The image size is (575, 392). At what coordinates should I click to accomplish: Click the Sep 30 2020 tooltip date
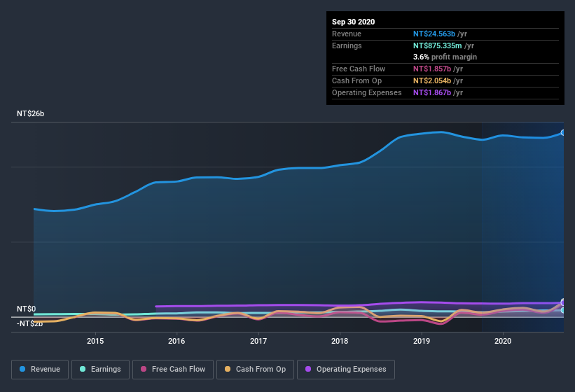pyautogui.click(x=354, y=22)
